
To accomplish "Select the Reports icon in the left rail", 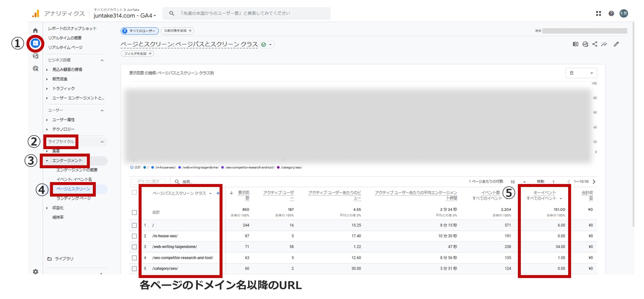I will [36, 43].
